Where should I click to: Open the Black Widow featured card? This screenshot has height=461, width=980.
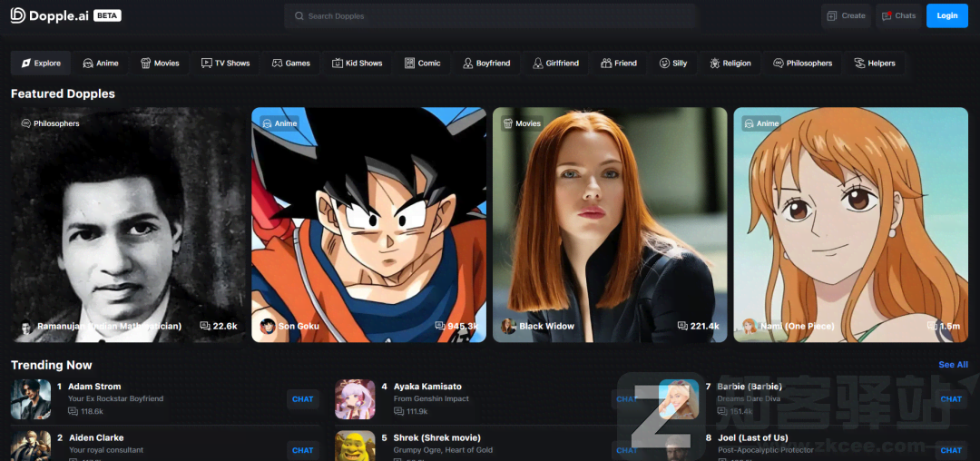tap(609, 224)
